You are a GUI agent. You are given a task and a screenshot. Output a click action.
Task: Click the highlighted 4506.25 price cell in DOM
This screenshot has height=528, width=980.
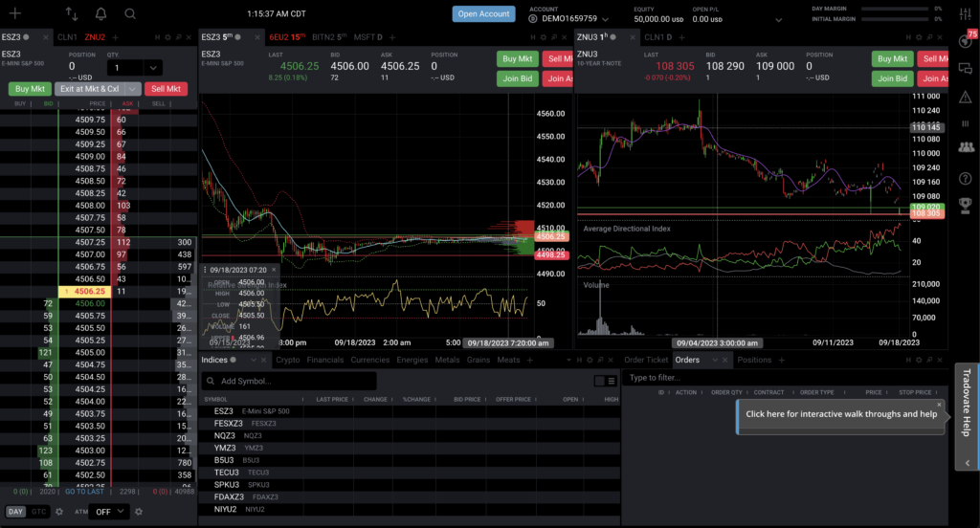85,291
